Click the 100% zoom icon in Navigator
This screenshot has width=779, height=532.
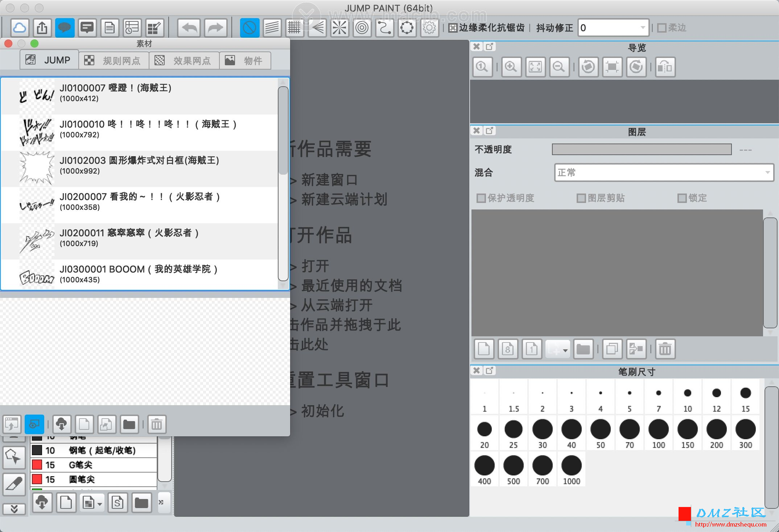tap(482, 67)
